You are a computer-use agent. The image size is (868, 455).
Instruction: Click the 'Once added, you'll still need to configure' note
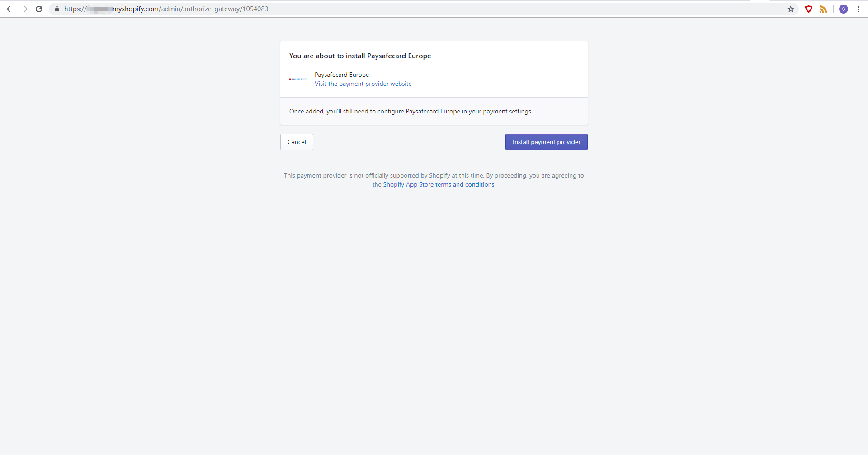click(410, 111)
